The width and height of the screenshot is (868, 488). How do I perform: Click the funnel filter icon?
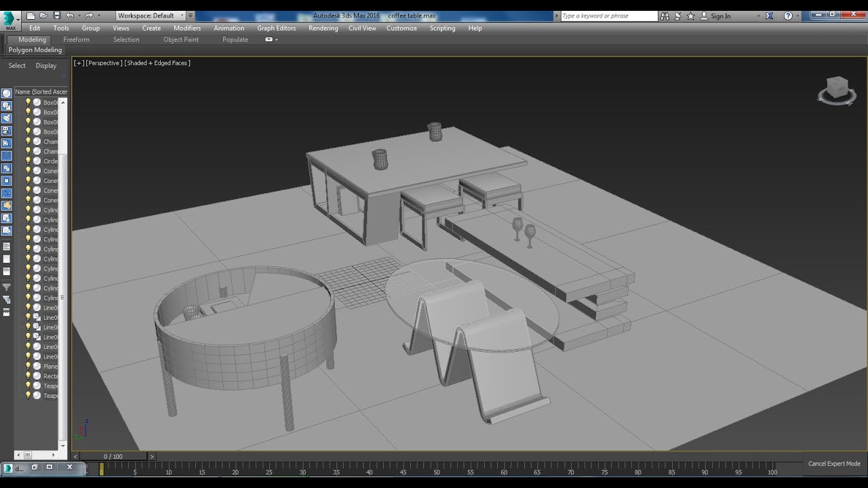click(7, 287)
